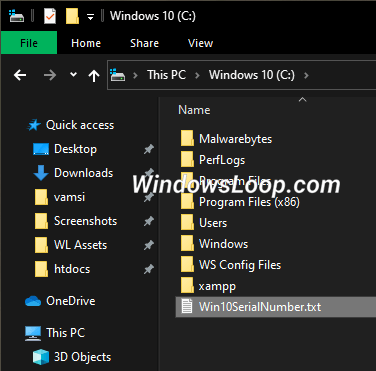Select OneDrive in navigation pane
The width and height of the screenshot is (376, 371).
coord(71,301)
